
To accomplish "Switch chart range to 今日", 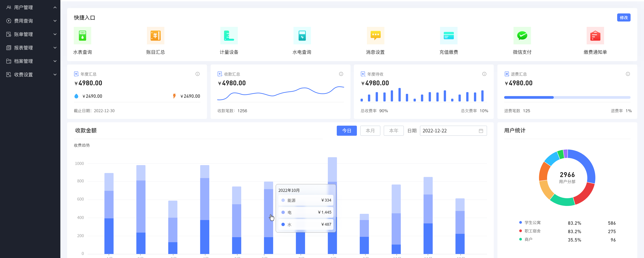I will tap(346, 131).
